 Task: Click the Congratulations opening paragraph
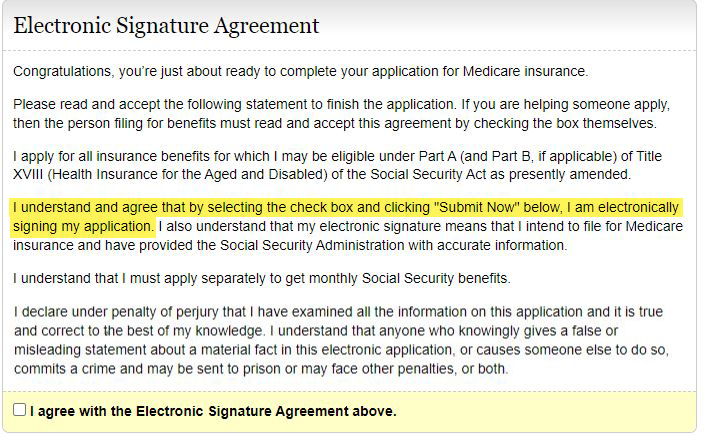click(x=300, y=72)
